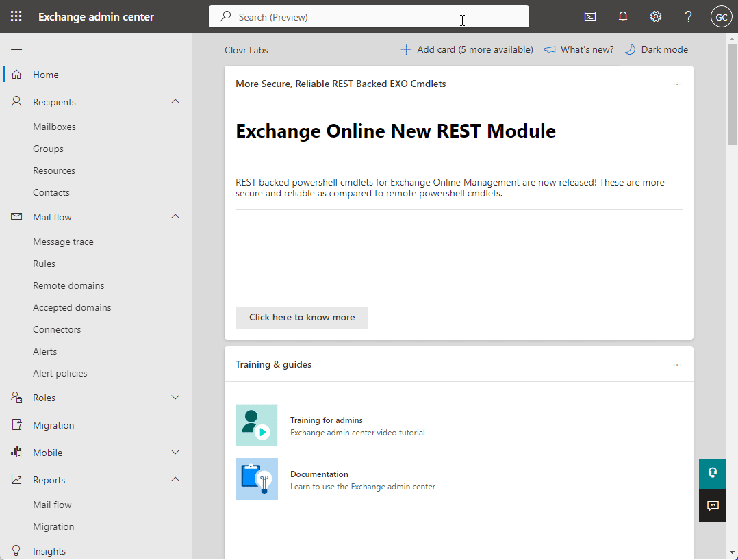The height and width of the screenshot is (560, 738).
Task: Click the Insights lightbulb icon
Action: [x=16, y=550]
